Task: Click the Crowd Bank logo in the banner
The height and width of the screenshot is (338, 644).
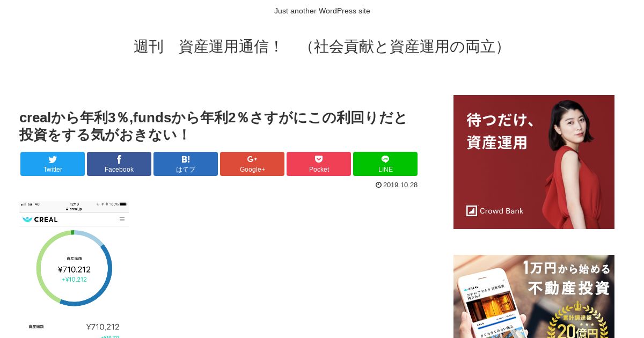Action: tap(494, 211)
